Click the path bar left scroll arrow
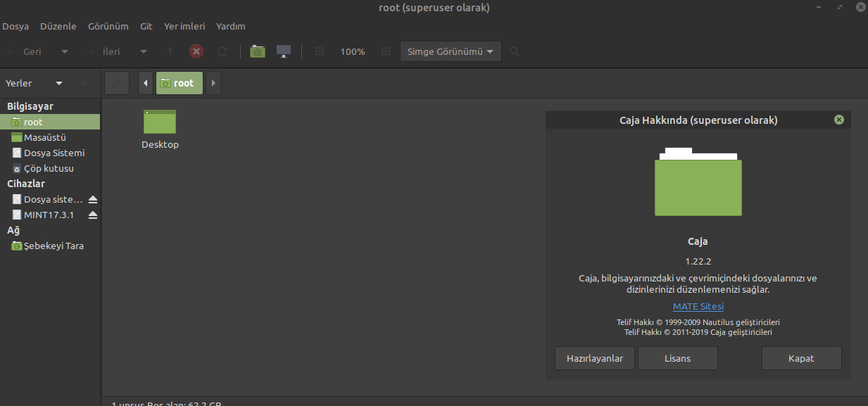This screenshot has height=406, width=868. pyautogui.click(x=146, y=83)
